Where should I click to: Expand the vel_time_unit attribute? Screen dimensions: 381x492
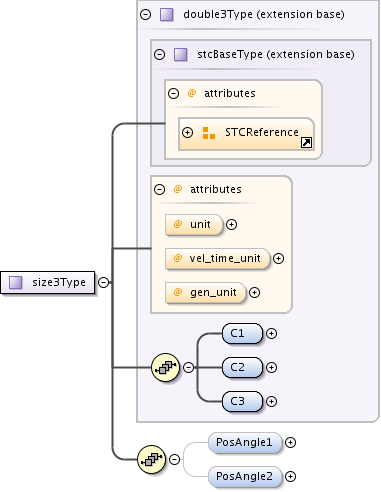click(278, 258)
